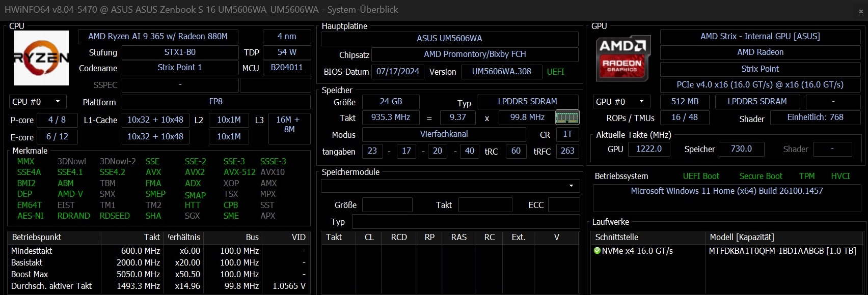
Task: Click AMD Strix - Internal GPU [ASUS]
Action: coord(761,37)
